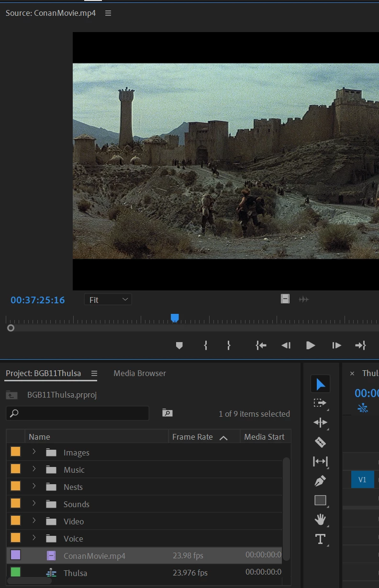The height and width of the screenshot is (588, 379).
Task: Select the Razor tool
Action: [320, 442]
